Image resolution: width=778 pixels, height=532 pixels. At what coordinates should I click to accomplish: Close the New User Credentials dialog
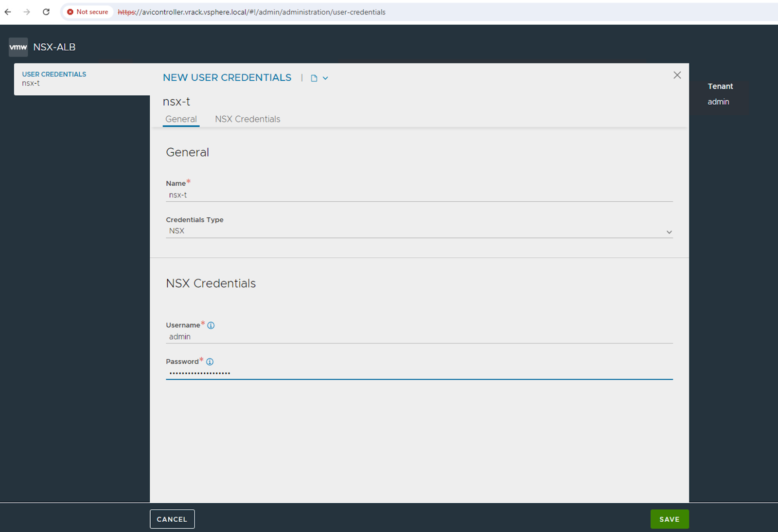[x=677, y=75]
